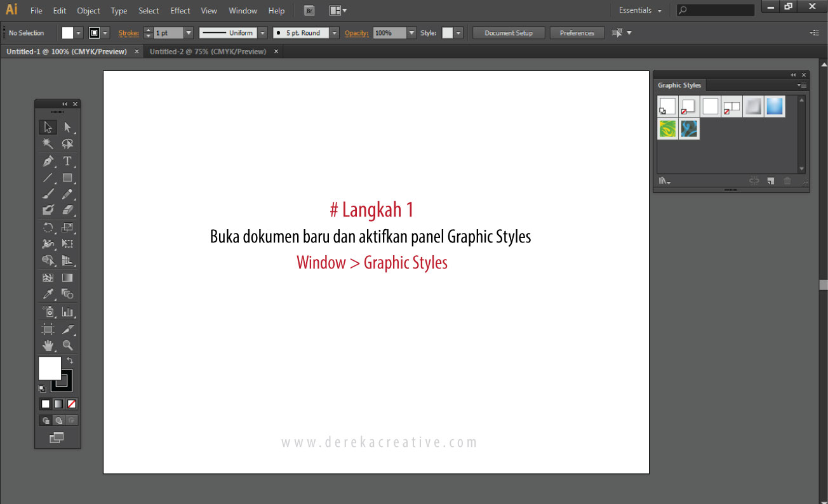
Task: Select the Type tool
Action: tap(67, 161)
